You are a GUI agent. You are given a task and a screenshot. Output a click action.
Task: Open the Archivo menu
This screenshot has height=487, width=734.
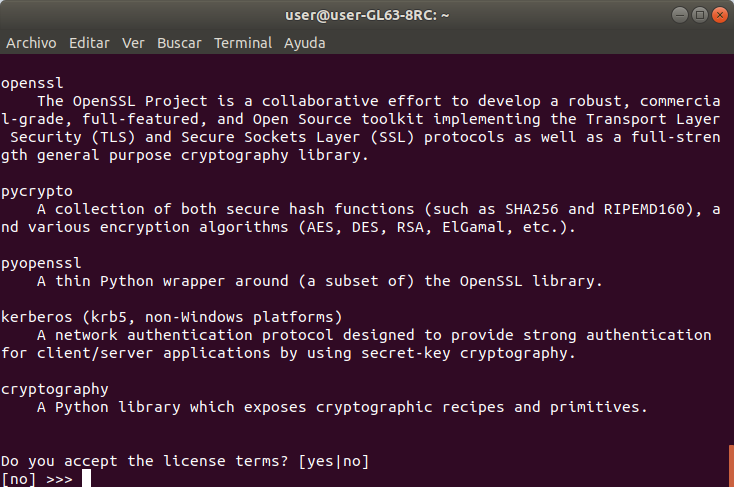pyautogui.click(x=31, y=43)
